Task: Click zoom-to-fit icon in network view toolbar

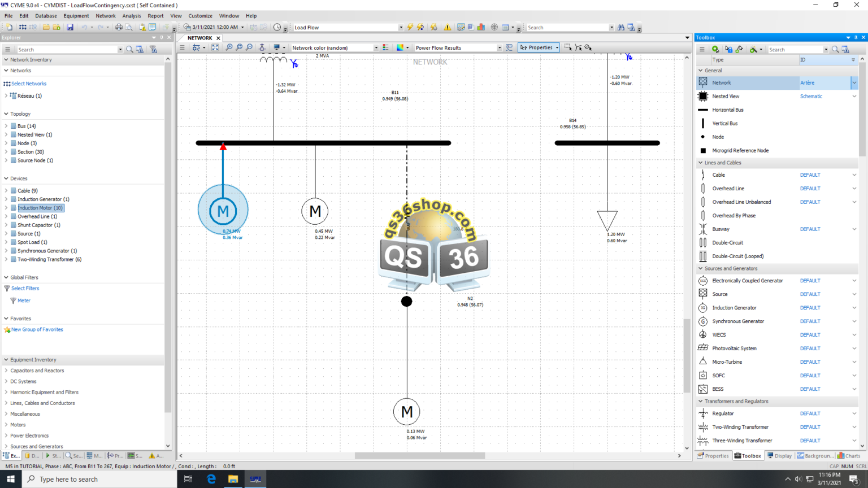Action: click(x=215, y=47)
